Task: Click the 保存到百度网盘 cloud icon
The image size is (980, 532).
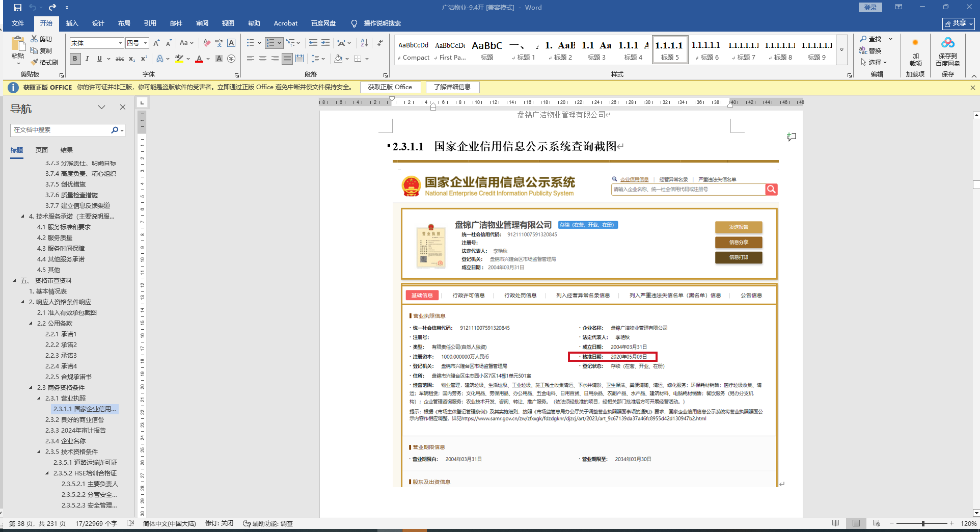Action: pos(948,51)
